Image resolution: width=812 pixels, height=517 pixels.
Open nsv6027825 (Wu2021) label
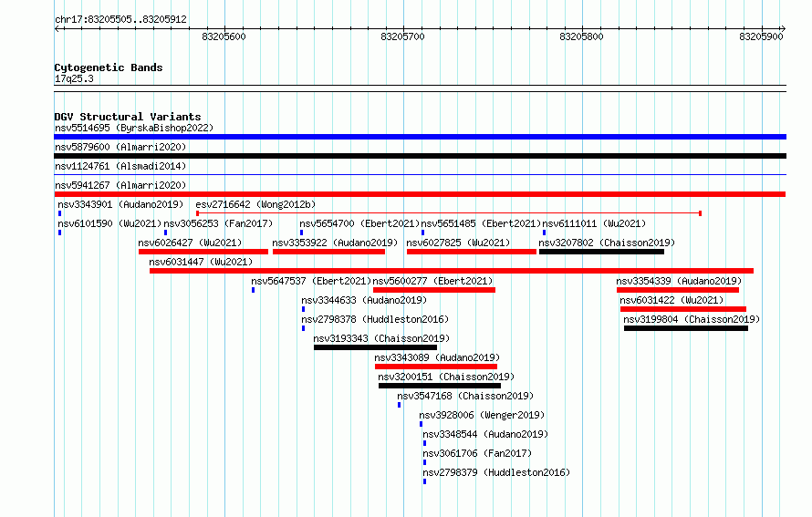tap(458, 243)
